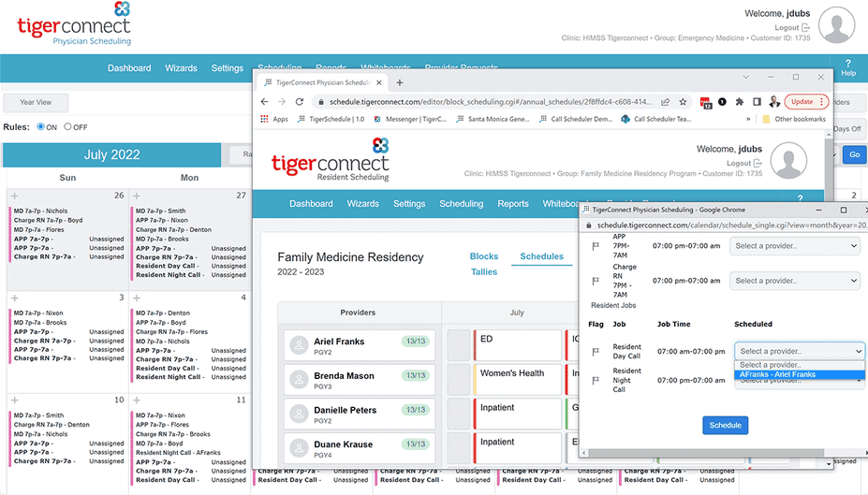This screenshot has width=868, height=495.
Task: Click the Women's Health block for Brenda Mason
Action: point(517,379)
